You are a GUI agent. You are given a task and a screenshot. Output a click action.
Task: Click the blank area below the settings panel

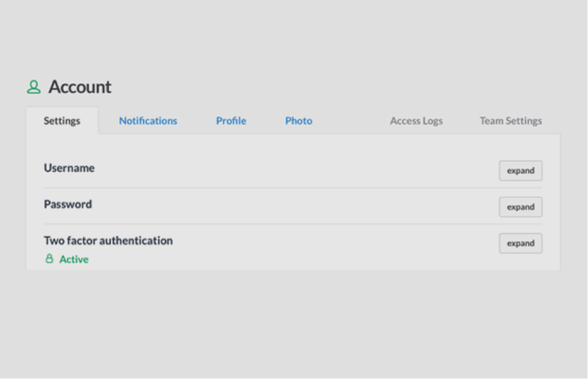293,321
